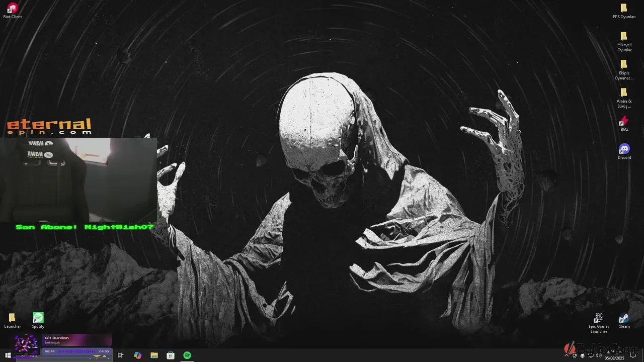Screen dimensions: 644x362
Task: Open the Riot Client desktop shortcut
Action: pyautogui.click(x=13, y=11)
